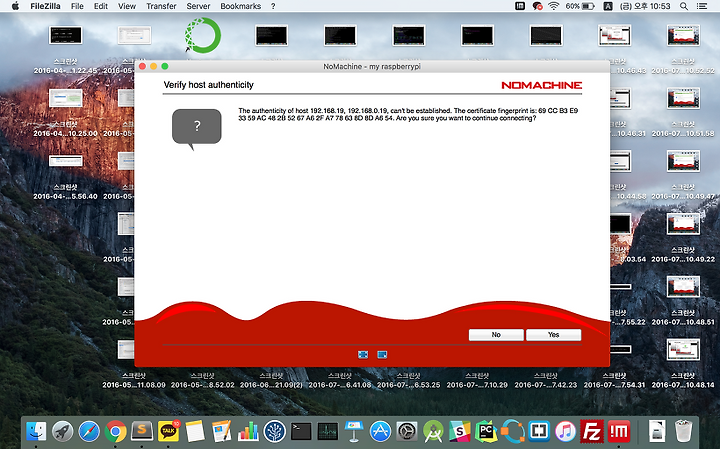This screenshot has height=449, width=720.
Task: Open Activity Monitor in the Dock
Action: (x=327, y=431)
